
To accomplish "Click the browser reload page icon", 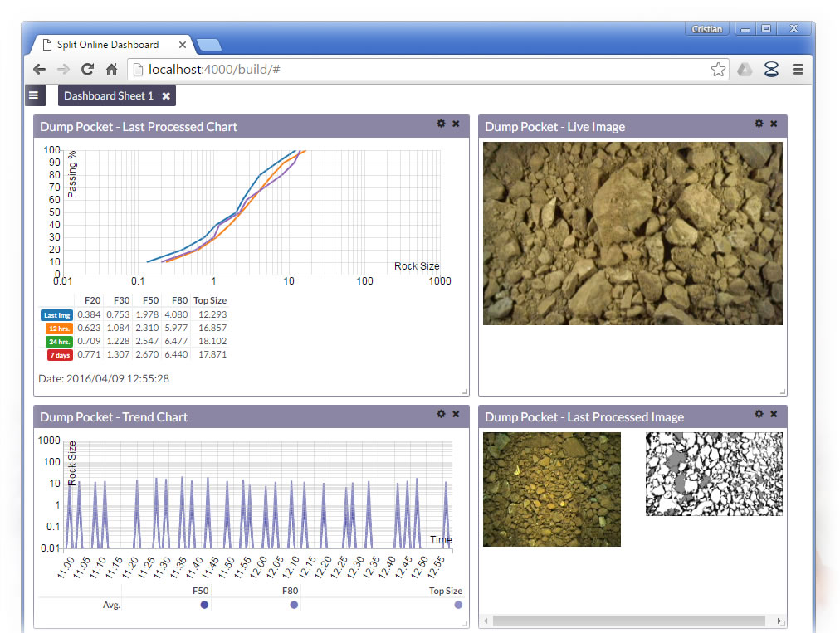I will pos(87,70).
